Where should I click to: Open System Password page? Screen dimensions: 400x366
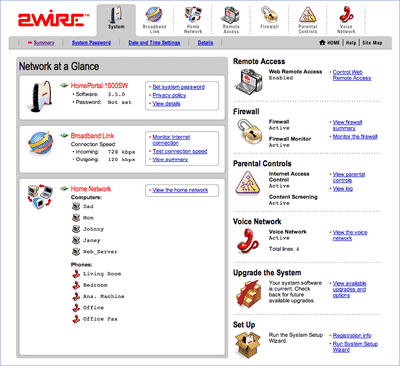click(91, 43)
